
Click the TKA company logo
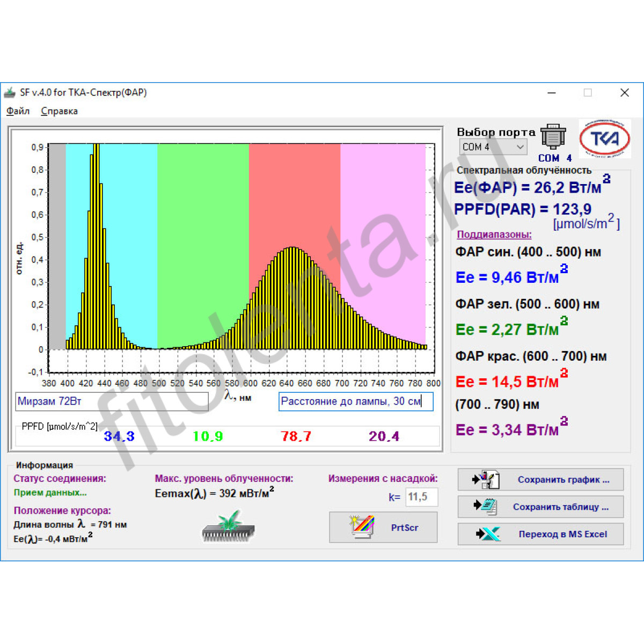tap(605, 139)
